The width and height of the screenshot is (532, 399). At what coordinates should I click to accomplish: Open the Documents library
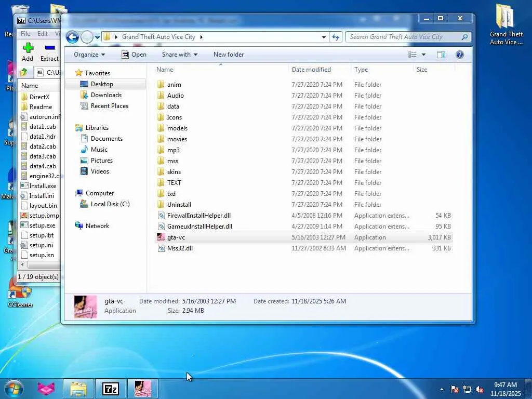point(107,138)
